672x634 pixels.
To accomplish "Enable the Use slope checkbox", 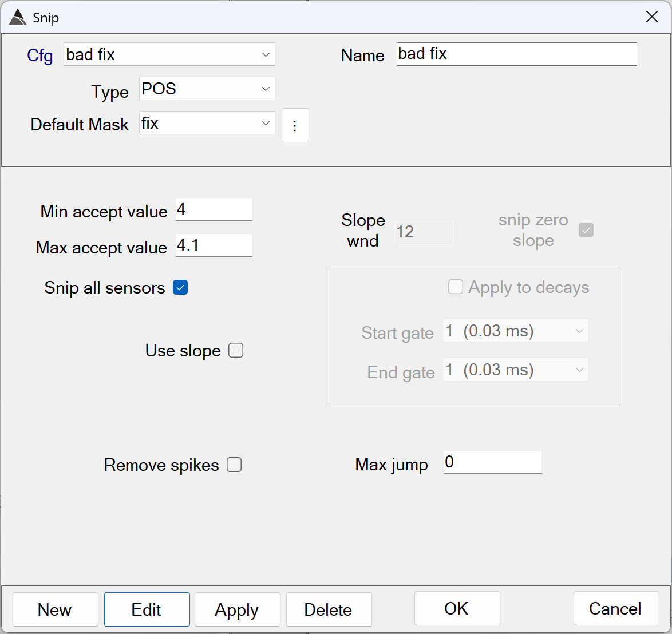I will point(236,350).
